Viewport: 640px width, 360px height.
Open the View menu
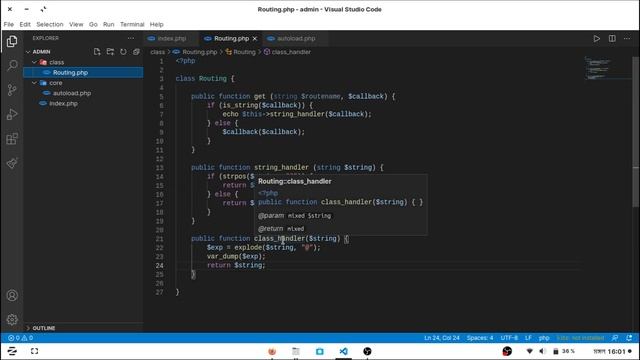tap(76, 24)
